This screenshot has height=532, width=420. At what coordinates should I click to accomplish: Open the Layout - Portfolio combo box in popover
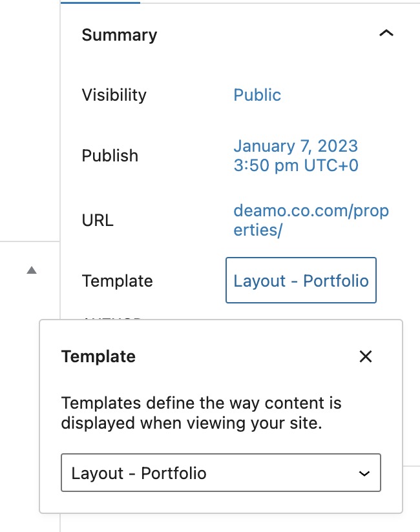pyautogui.click(x=220, y=474)
